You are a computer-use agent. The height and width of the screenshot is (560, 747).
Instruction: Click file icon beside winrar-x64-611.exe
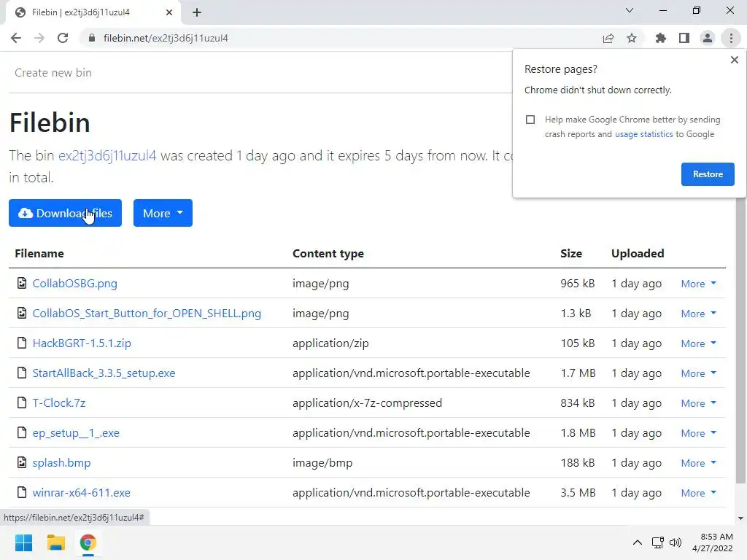point(21,492)
